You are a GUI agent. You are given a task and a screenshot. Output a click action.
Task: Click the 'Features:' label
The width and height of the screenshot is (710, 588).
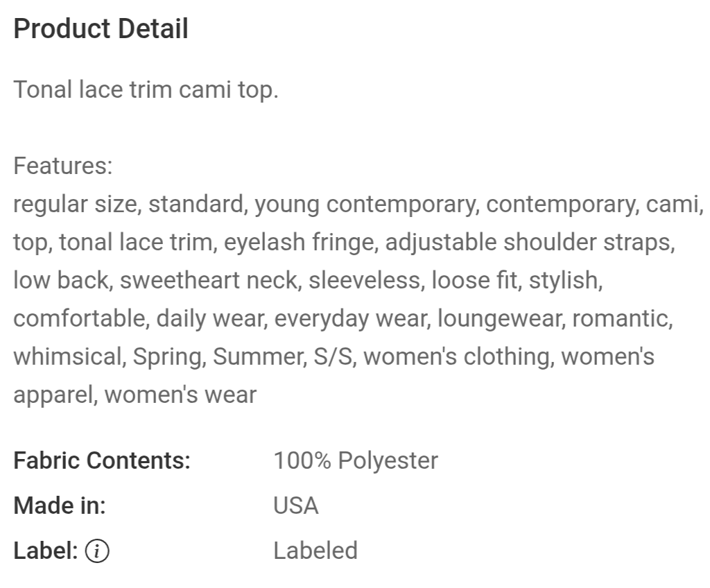(x=63, y=165)
